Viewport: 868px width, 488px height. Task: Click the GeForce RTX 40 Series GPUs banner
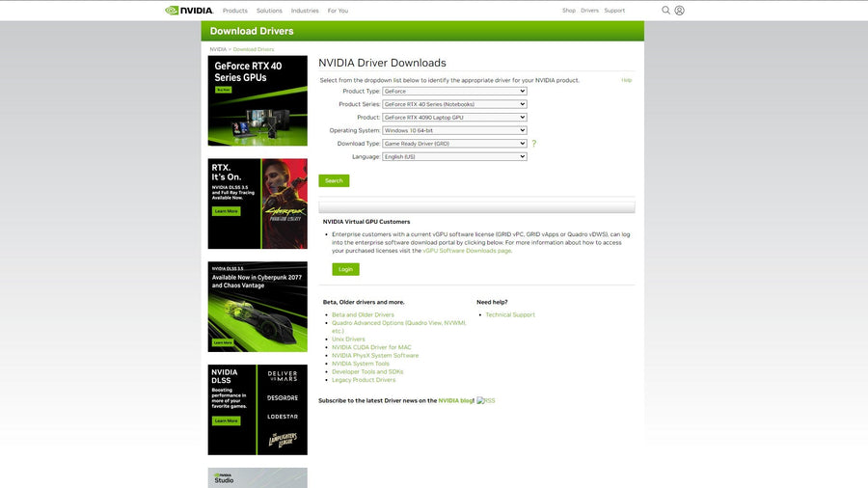click(x=258, y=100)
